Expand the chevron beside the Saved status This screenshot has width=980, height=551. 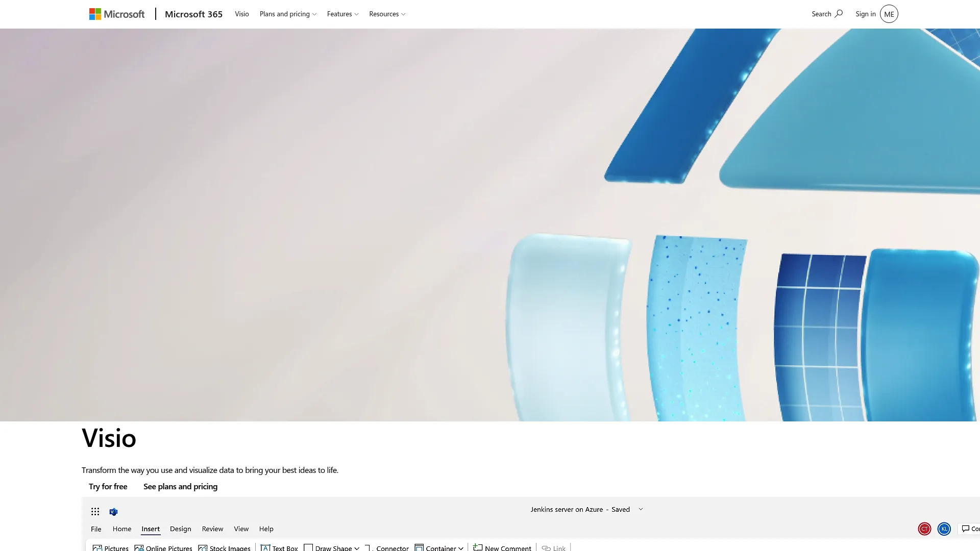[641, 510]
